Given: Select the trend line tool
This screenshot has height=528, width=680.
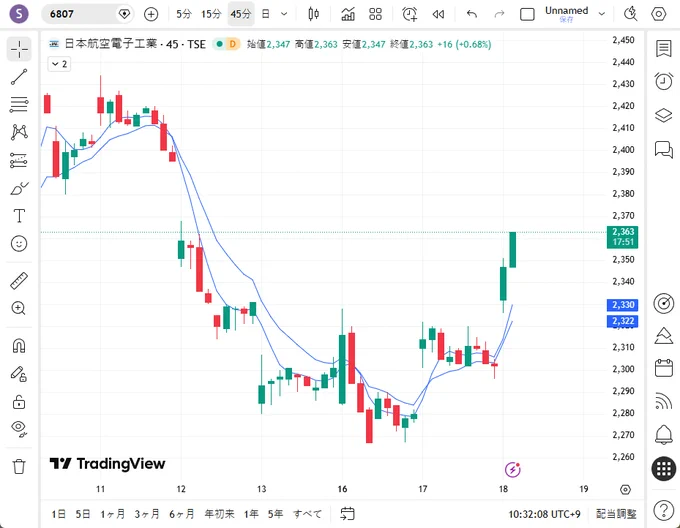Looking at the screenshot, I should click(19, 77).
